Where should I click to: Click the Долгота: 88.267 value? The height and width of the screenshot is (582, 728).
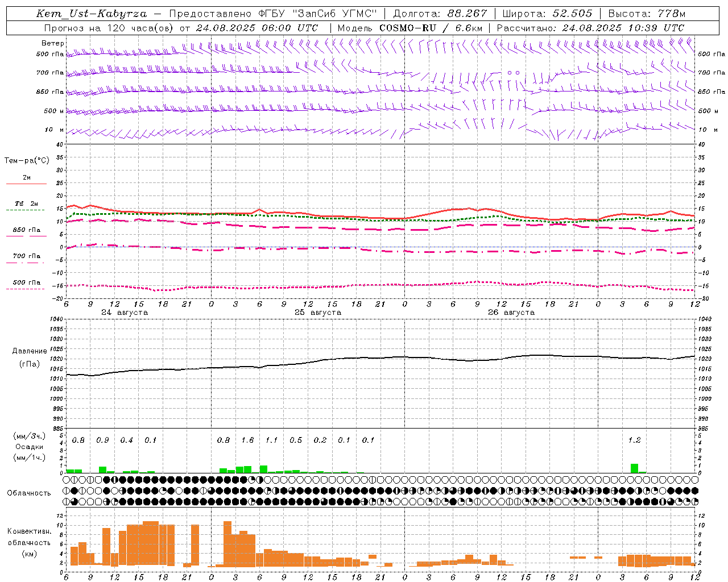coord(440,14)
